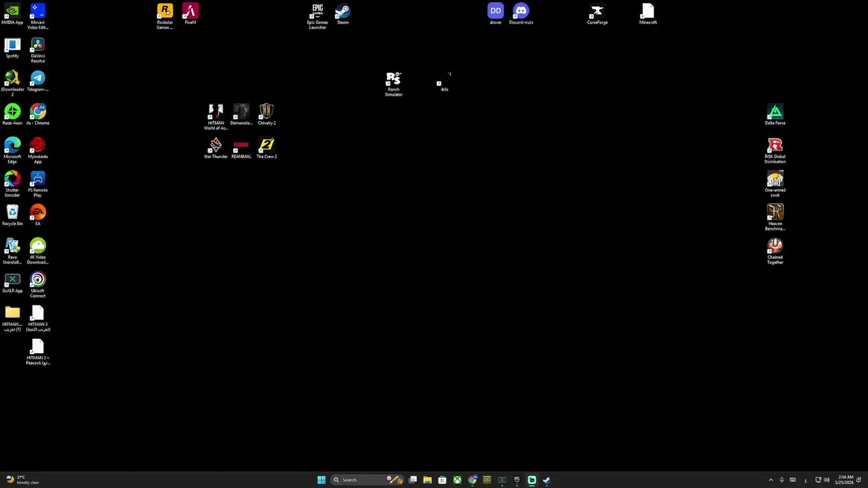Select the Delta Force shortcut
The width and height of the screenshot is (868, 488).
775,115
